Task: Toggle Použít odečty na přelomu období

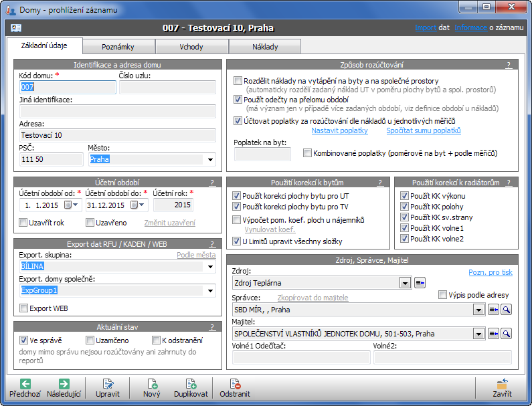Action: pyautogui.click(x=238, y=100)
